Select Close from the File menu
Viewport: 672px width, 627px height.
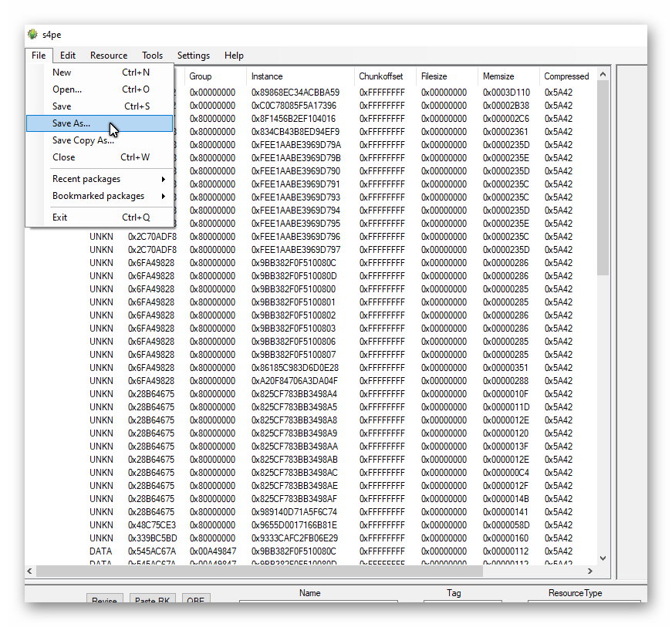pos(64,157)
